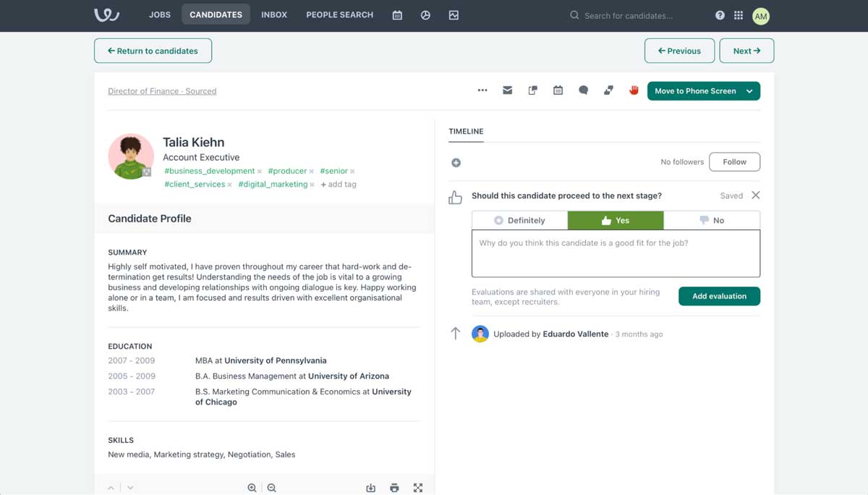Zoom in on the resume preview
Screen dimensions: 868x495
point(252,488)
